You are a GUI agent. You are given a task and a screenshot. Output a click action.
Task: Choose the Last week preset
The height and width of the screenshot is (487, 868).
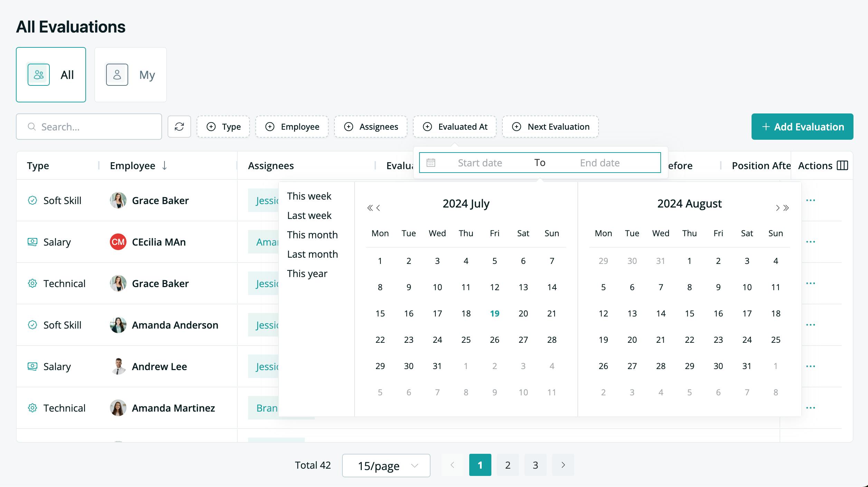tap(309, 215)
